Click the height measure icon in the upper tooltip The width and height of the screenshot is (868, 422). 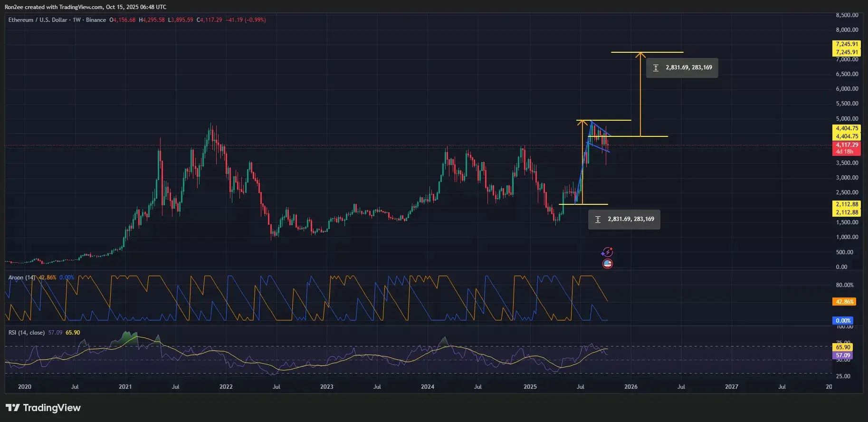tap(656, 68)
